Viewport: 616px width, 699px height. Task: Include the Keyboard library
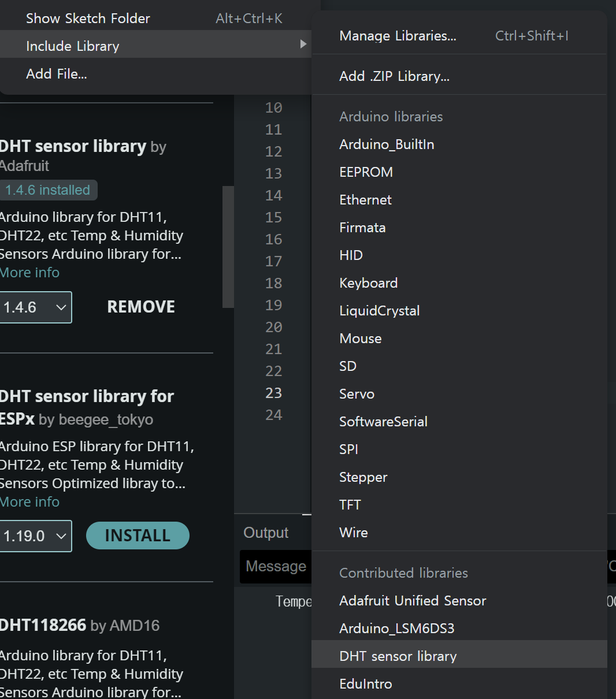tap(459, 283)
